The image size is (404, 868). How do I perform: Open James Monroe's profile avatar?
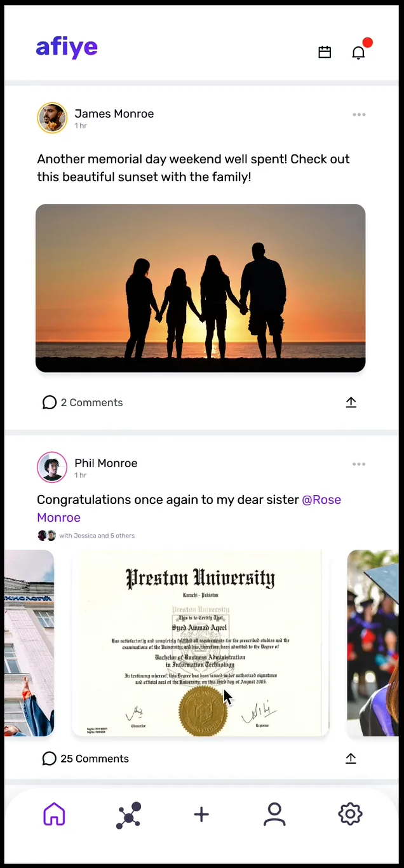click(52, 118)
